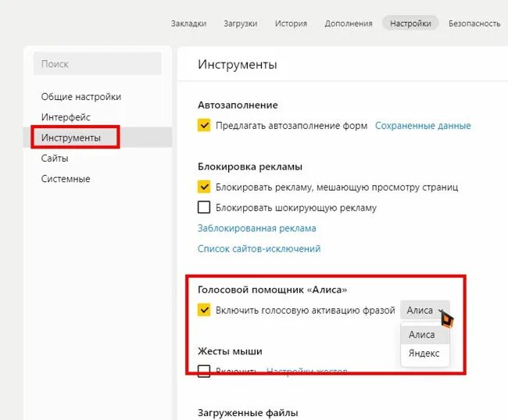Open the Закладки tab

click(x=188, y=23)
